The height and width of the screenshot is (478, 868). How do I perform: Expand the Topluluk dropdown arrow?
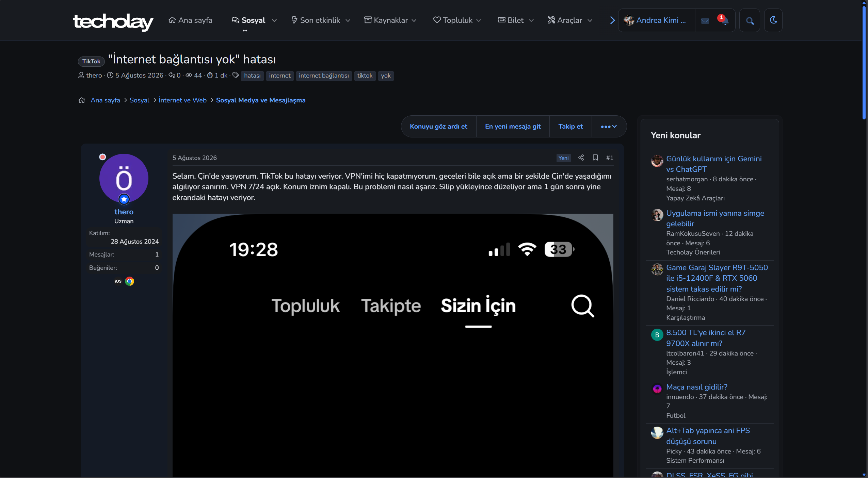click(x=479, y=21)
